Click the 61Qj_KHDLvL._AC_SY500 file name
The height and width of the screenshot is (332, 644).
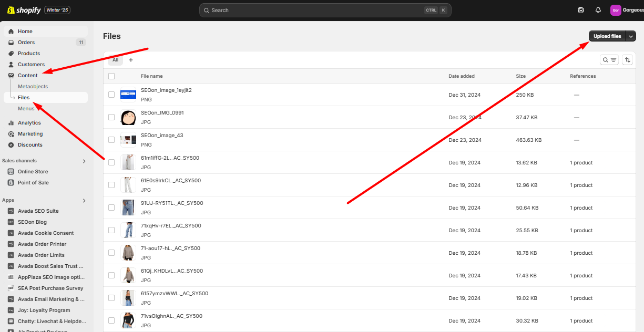[x=172, y=271]
